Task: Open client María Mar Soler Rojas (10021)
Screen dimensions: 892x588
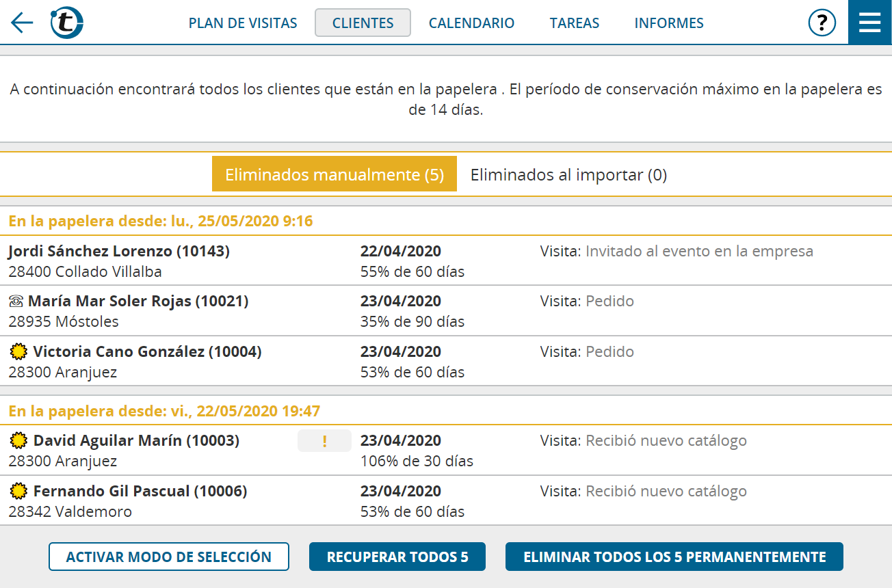Action: tap(446, 310)
